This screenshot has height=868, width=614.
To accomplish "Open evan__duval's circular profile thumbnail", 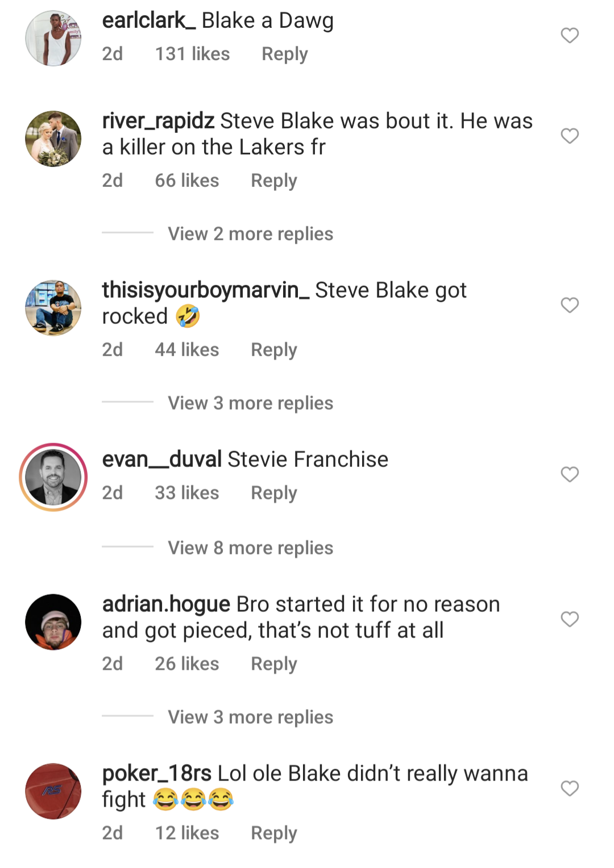I will [53, 474].
